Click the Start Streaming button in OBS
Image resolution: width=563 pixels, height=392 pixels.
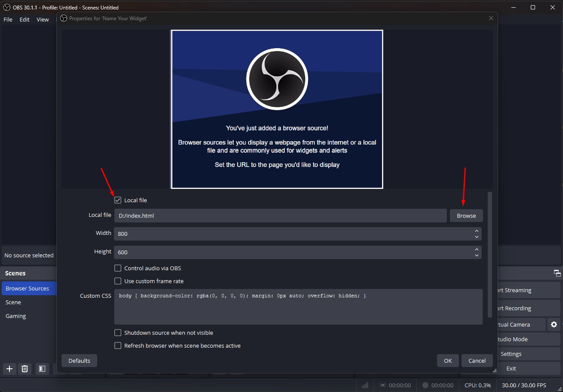point(529,290)
